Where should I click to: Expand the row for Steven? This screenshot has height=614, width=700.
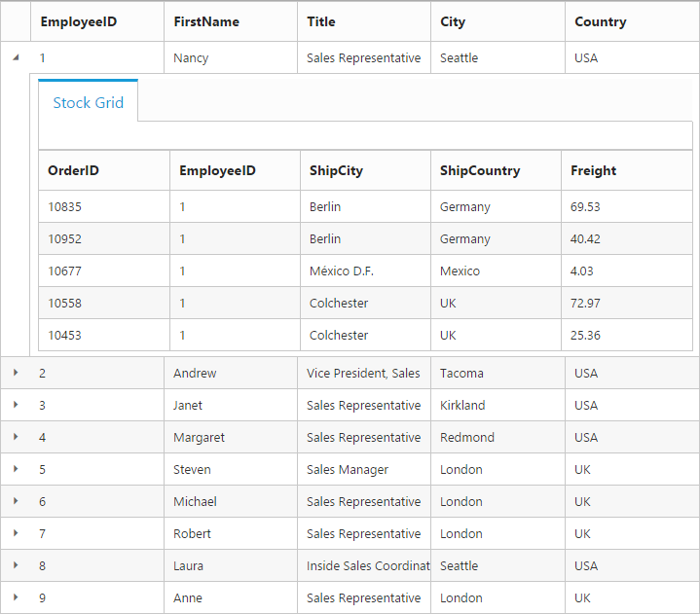[x=16, y=469]
